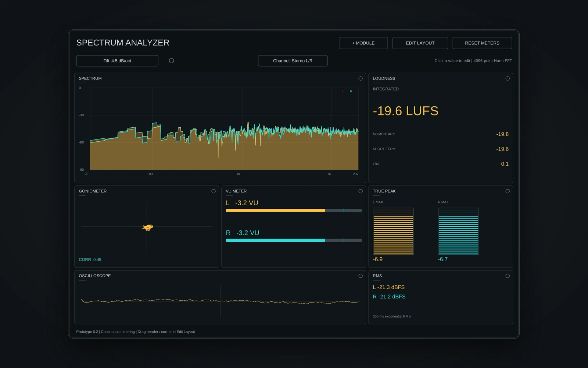The image size is (588, 368).
Task: Toggle the VU METER panel circle button
Action: click(361, 191)
